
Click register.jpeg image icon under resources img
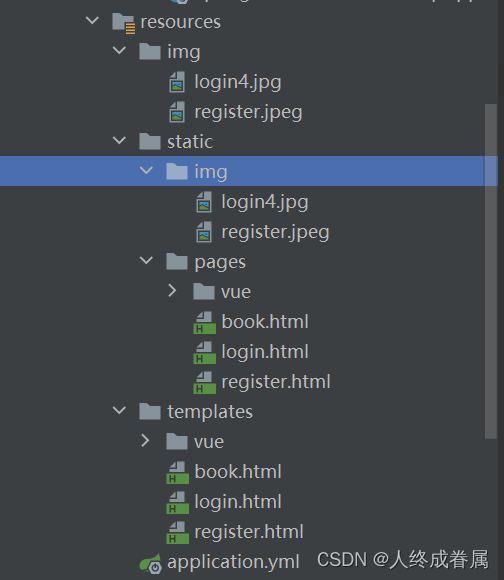[177, 112]
